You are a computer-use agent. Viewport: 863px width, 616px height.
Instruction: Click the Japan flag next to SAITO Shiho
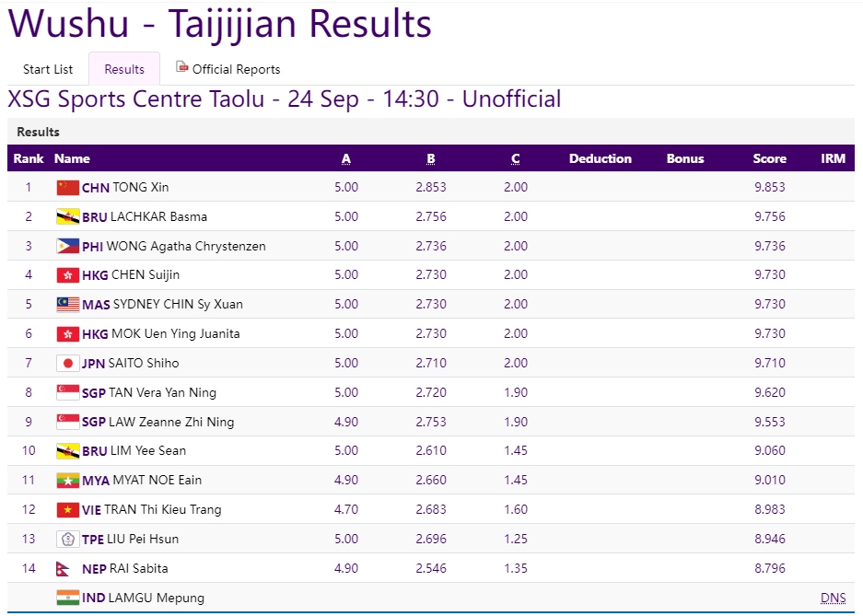[x=68, y=363]
